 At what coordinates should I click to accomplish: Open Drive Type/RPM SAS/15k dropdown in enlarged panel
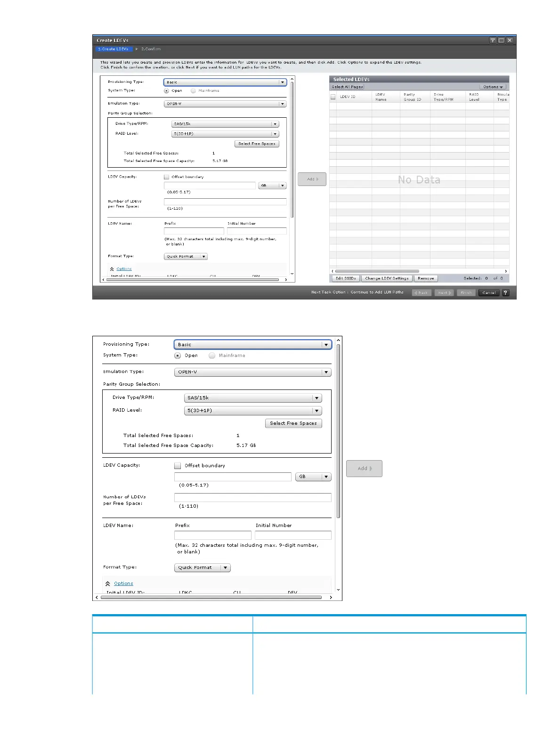(253, 398)
